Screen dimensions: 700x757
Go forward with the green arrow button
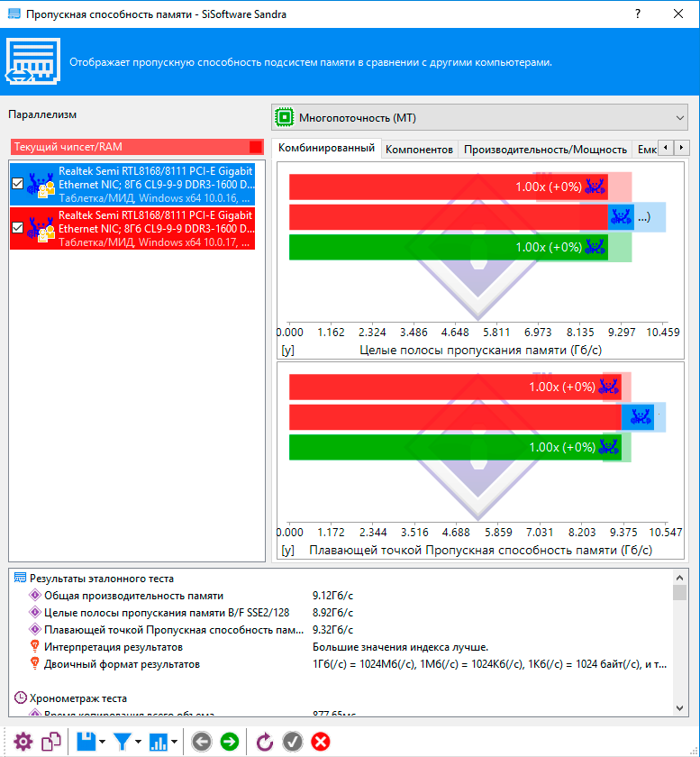pos(230,742)
